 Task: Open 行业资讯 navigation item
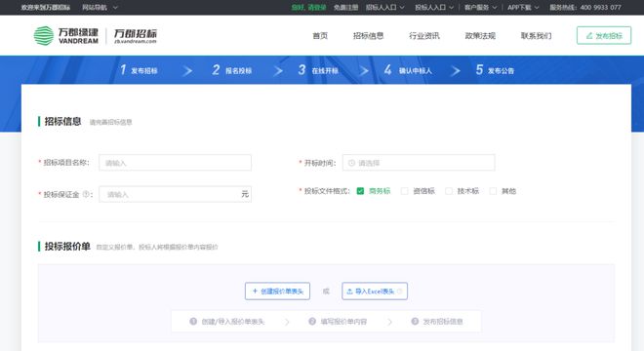pos(423,36)
